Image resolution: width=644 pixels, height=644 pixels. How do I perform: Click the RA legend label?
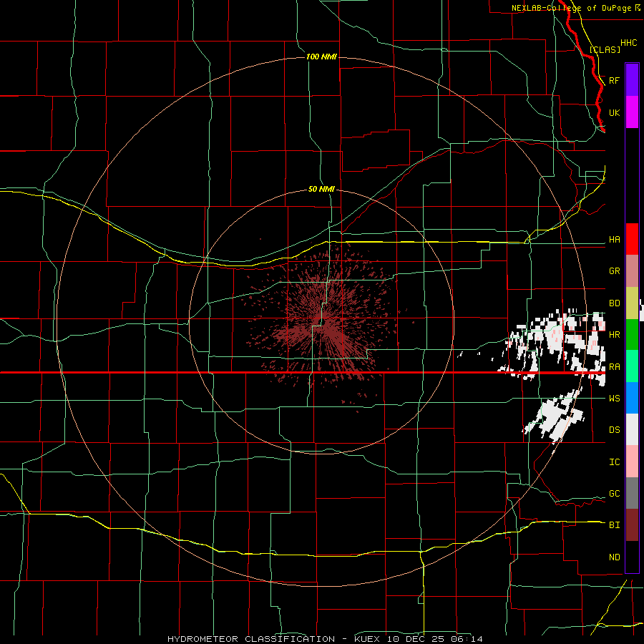[x=614, y=367]
